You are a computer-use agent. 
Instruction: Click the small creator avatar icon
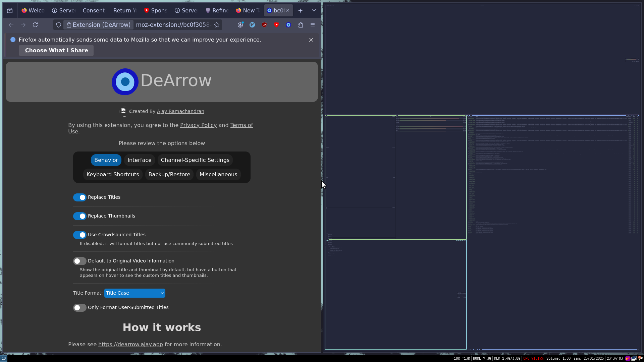(x=124, y=111)
